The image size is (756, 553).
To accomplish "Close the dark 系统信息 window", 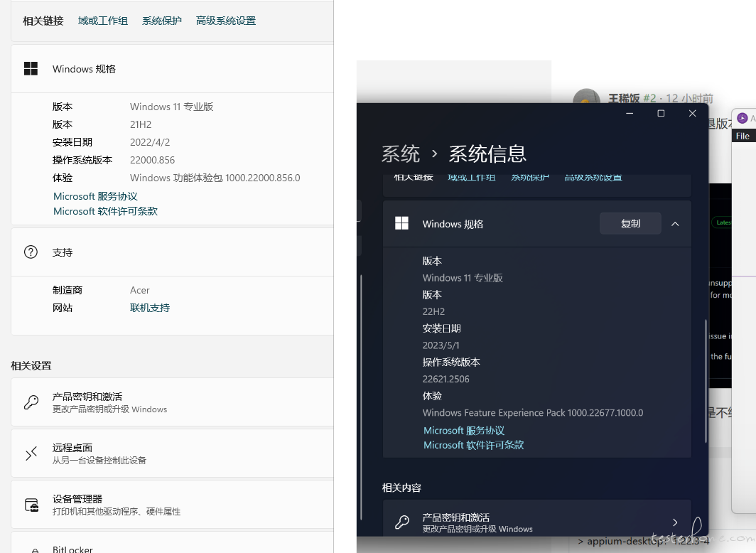I will pos(692,113).
